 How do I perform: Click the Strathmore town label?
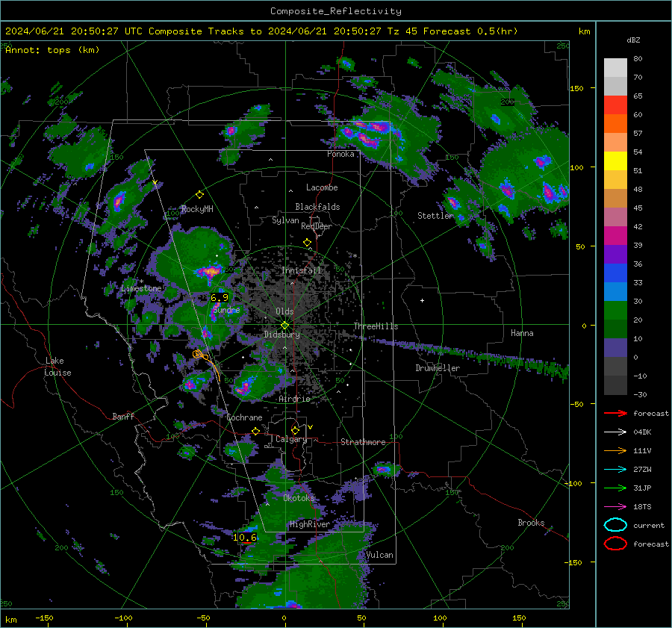pos(364,442)
